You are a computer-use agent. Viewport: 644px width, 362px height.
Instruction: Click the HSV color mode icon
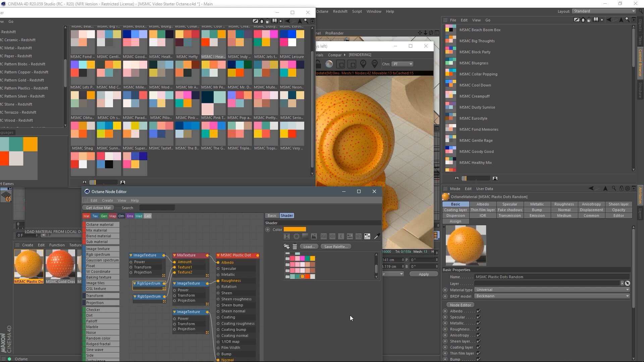[x=332, y=237]
